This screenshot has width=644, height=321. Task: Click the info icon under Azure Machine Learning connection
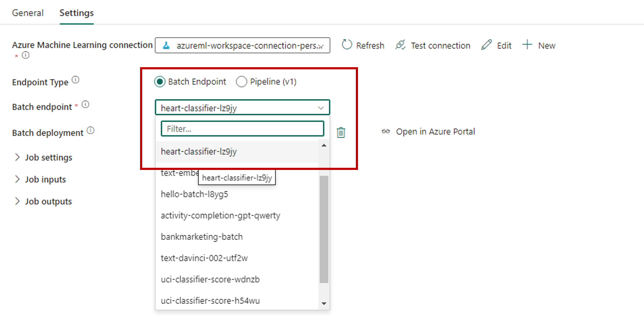26,55
